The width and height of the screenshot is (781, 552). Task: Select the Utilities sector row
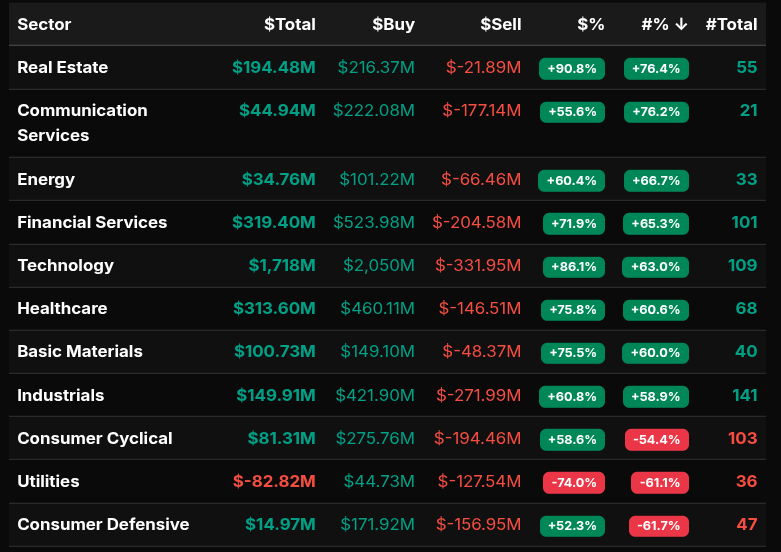point(48,482)
